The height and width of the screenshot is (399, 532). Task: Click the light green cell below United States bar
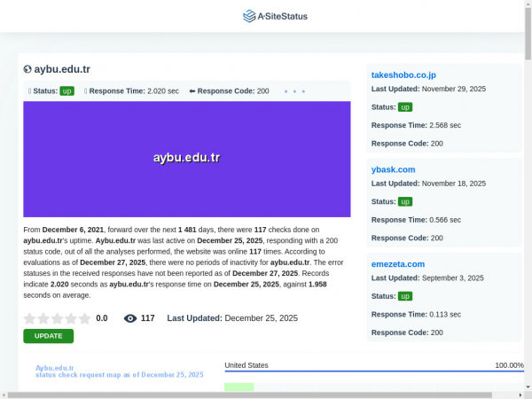click(239, 387)
